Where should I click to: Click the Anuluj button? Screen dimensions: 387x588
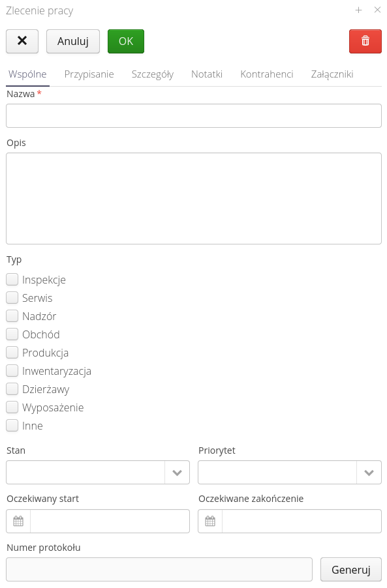(x=73, y=41)
